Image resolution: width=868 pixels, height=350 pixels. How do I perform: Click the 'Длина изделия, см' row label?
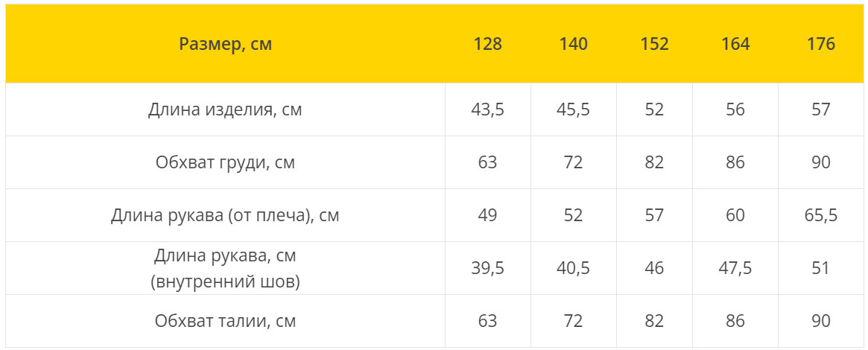tap(225, 109)
